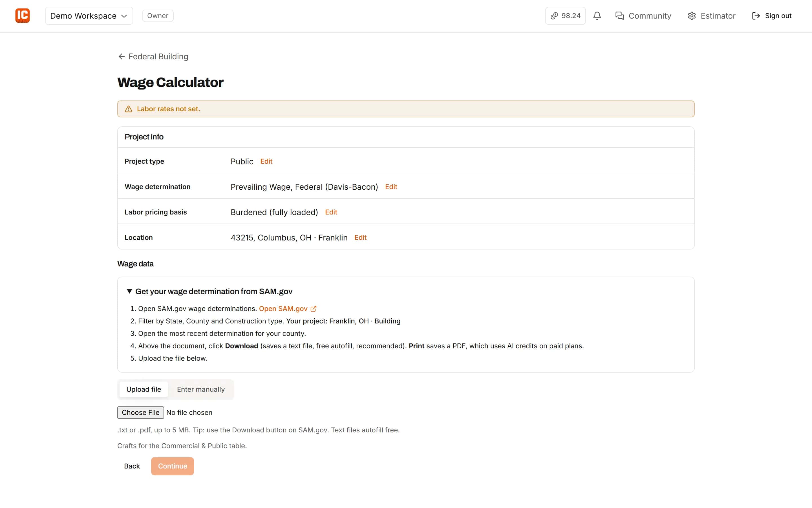Viewport: 812px width, 508px height.
Task: Open Estimator settings
Action: pyautogui.click(x=711, y=16)
